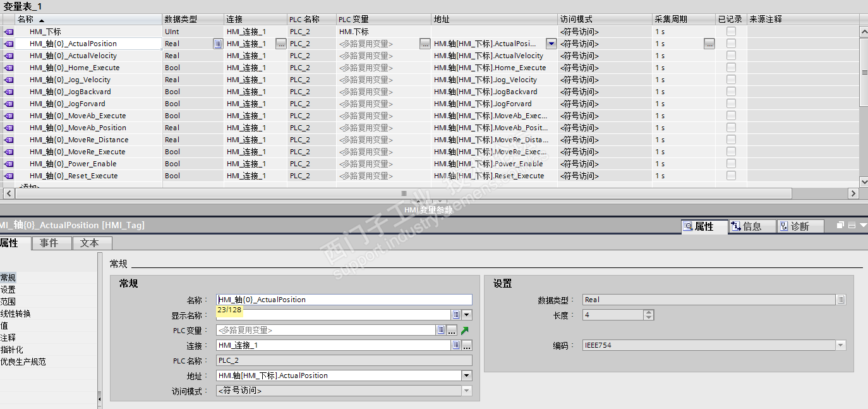Click browse button next to PLC 变量 property field
Image resolution: width=868 pixels, height=409 pixels.
pos(452,330)
